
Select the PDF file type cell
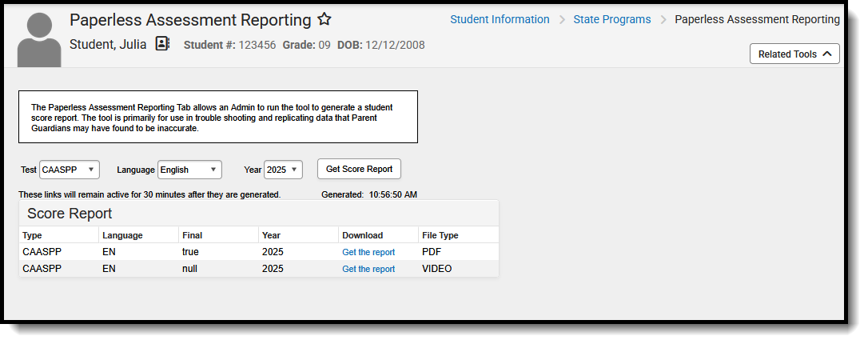tap(431, 252)
